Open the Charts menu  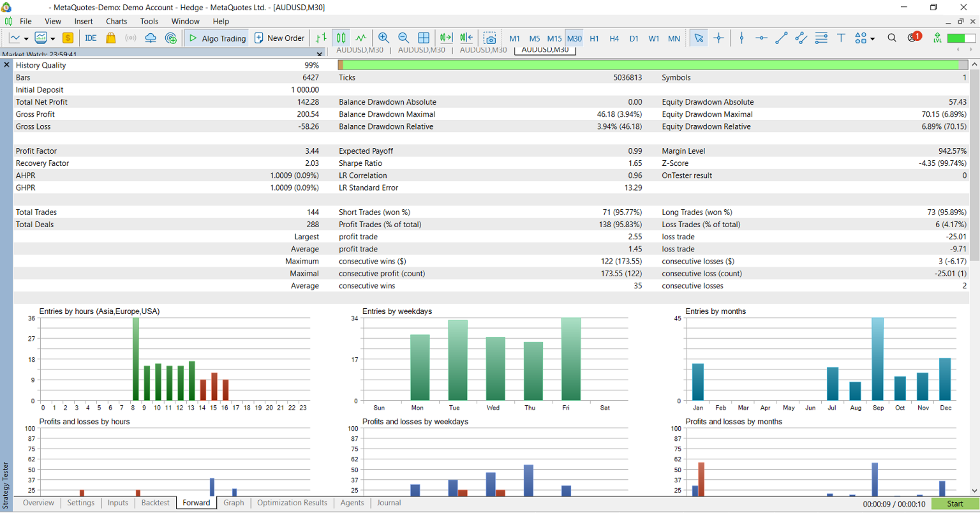click(x=116, y=21)
